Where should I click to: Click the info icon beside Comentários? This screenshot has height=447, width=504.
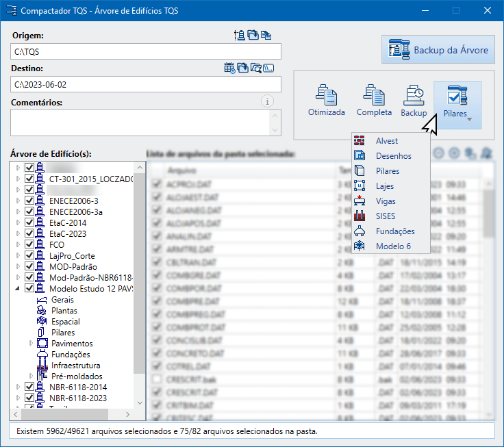point(268,101)
